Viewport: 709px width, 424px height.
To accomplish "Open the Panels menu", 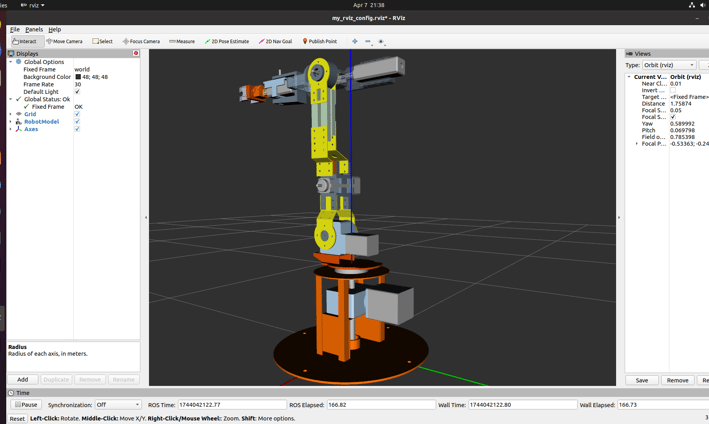I will tap(34, 30).
